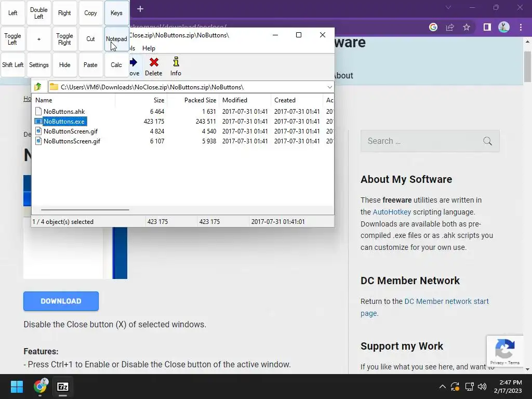Screen dimensions: 532x399
Task: Click the Paste panel button
Action: tap(90, 65)
